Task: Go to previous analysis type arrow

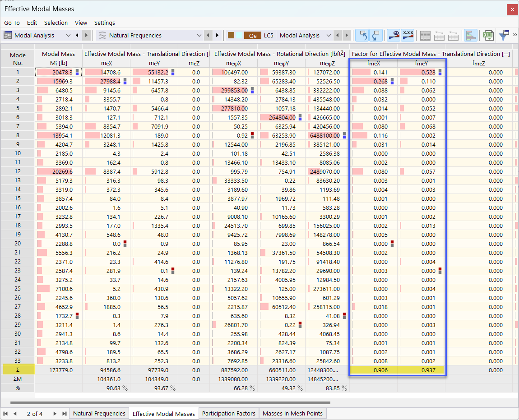Action: (x=77, y=36)
